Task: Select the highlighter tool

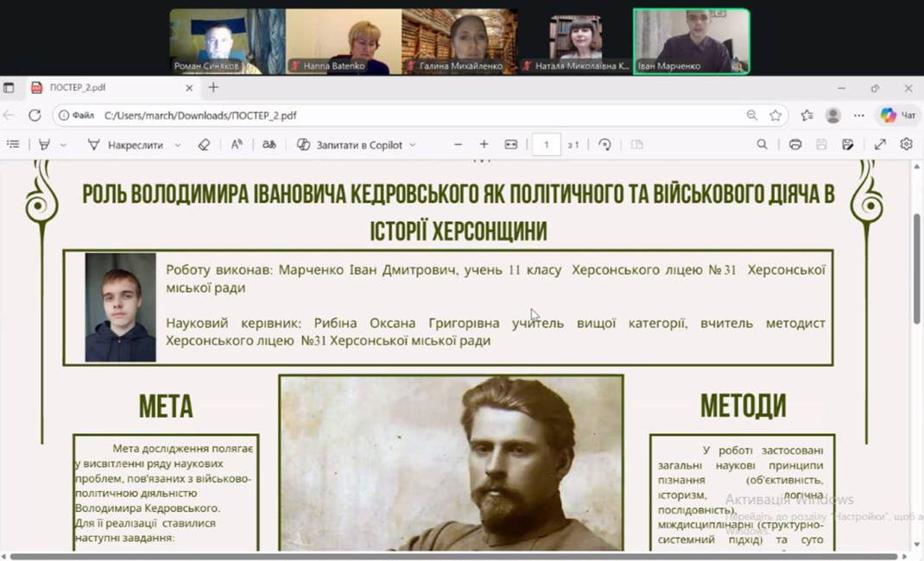Action: [44, 145]
